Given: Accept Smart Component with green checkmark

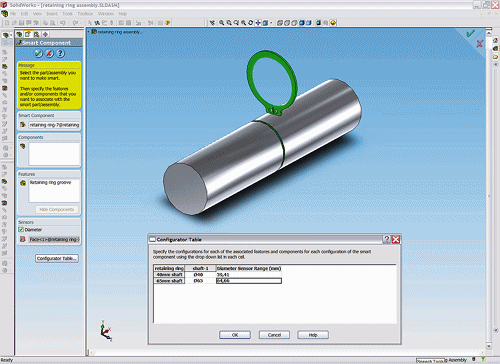Looking at the screenshot, I should tap(39, 53).
